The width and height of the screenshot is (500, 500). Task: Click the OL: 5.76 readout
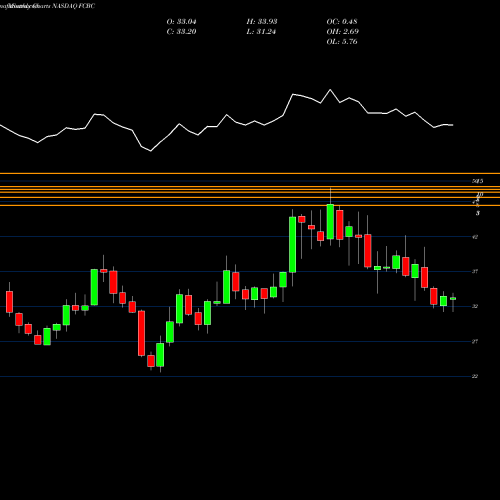pos(342,42)
